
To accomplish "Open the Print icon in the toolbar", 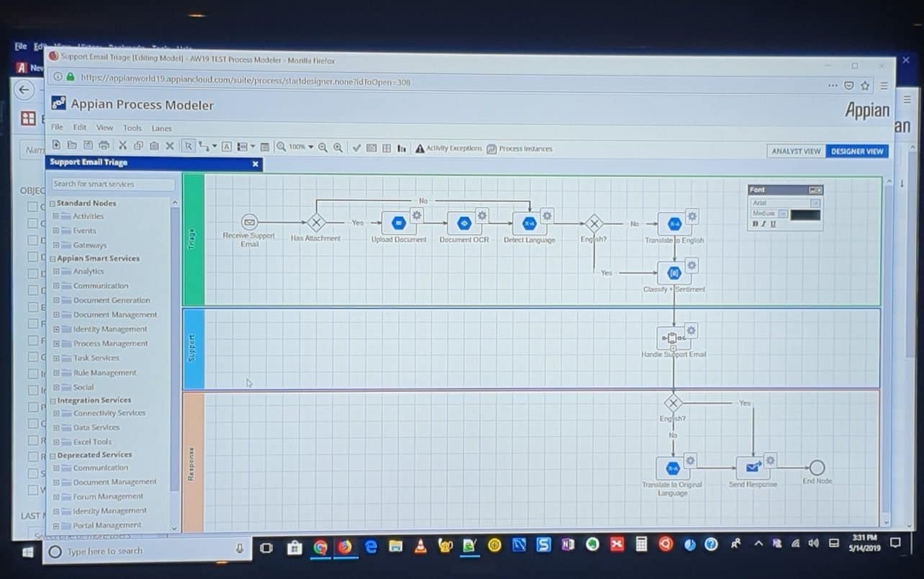I will pos(103,147).
